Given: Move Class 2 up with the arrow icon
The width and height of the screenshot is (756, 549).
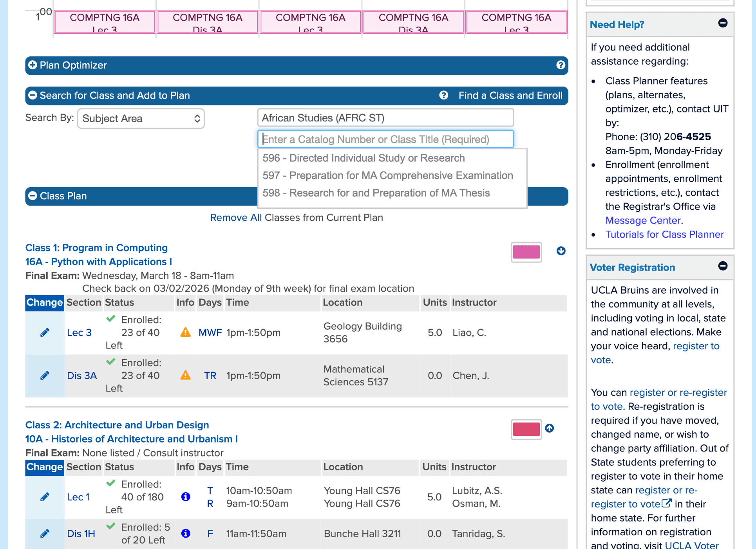Looking at the screenshot, I should pos(550,428).
